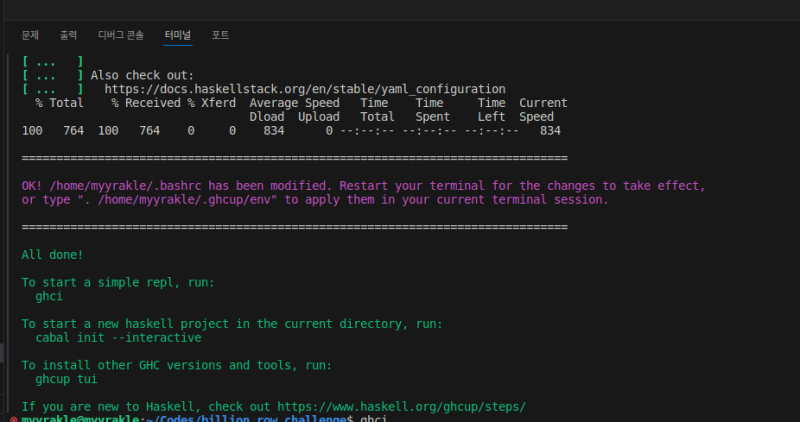
Task: Click the active 터미널 tab
Action: (x=177, y=35)
